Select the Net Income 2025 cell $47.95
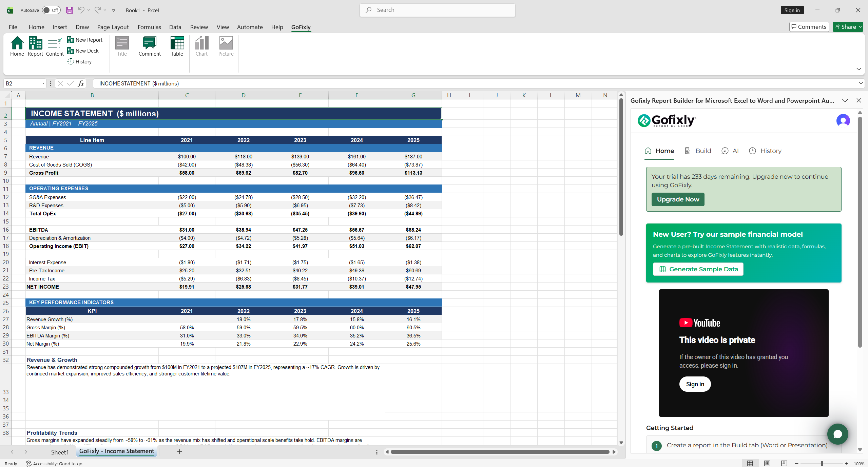This screenshot has height=467, width=868. click(x=413, y=287)
